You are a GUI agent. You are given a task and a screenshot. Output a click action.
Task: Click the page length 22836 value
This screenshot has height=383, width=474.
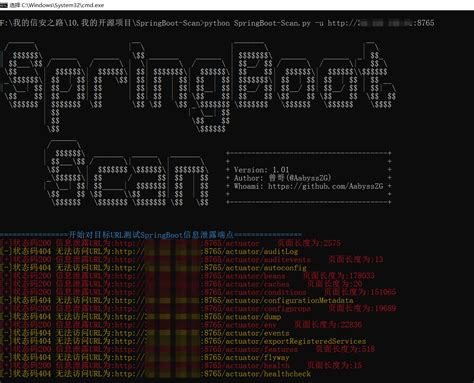tap(351, 324)
